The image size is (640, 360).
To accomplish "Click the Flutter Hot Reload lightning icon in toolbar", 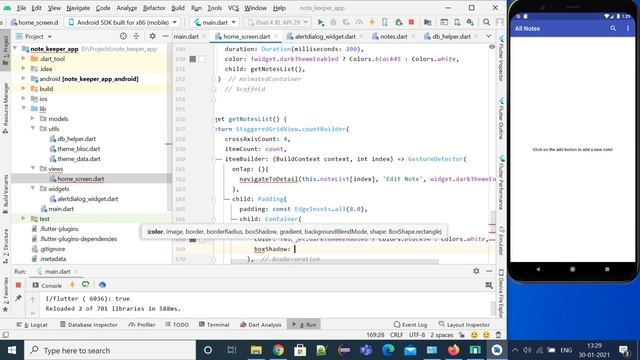I will click(x=372, y=22).
